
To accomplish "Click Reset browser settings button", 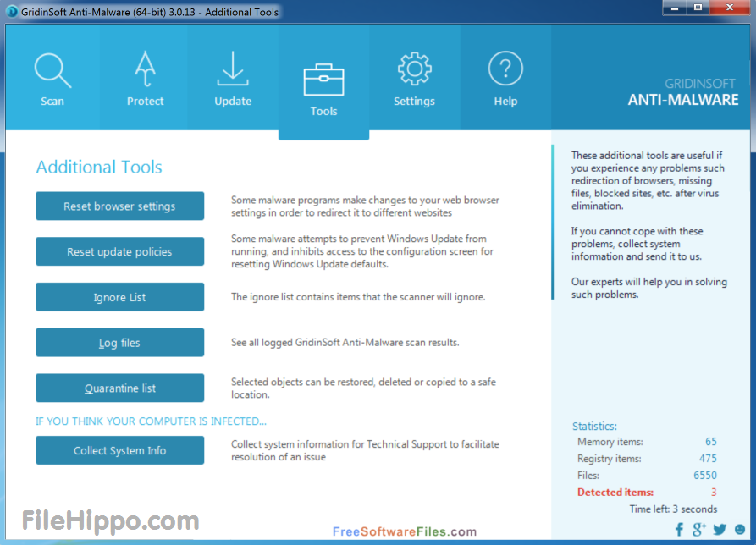I will point(119,206).
